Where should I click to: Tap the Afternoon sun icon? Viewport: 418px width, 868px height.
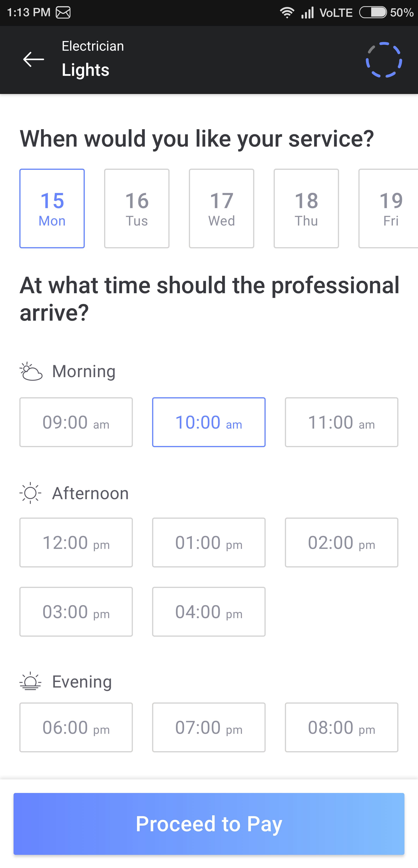(x=30, y=493)
